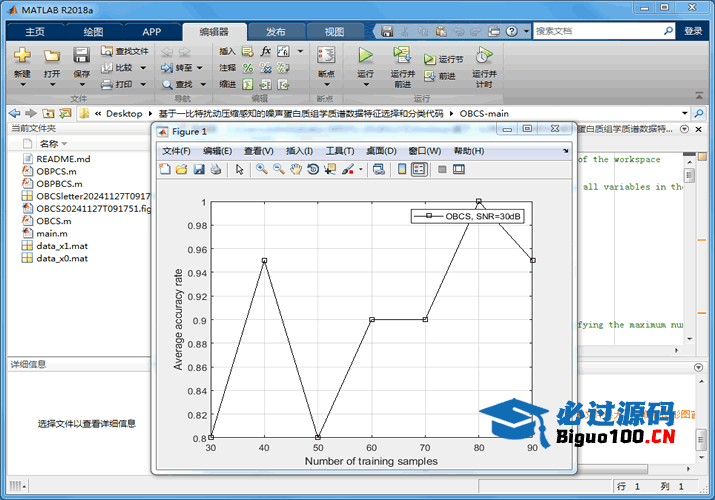The height and width of the screenshot is (500, 715).
Task: Toggle the Insert Legend button in Figure toolbar
Action: (x=419, y=169)
